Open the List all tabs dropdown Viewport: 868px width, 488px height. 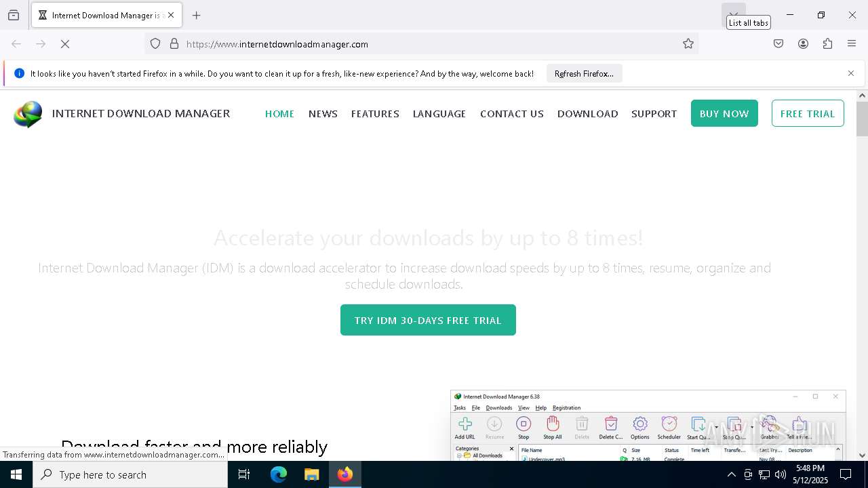[734, 15]
